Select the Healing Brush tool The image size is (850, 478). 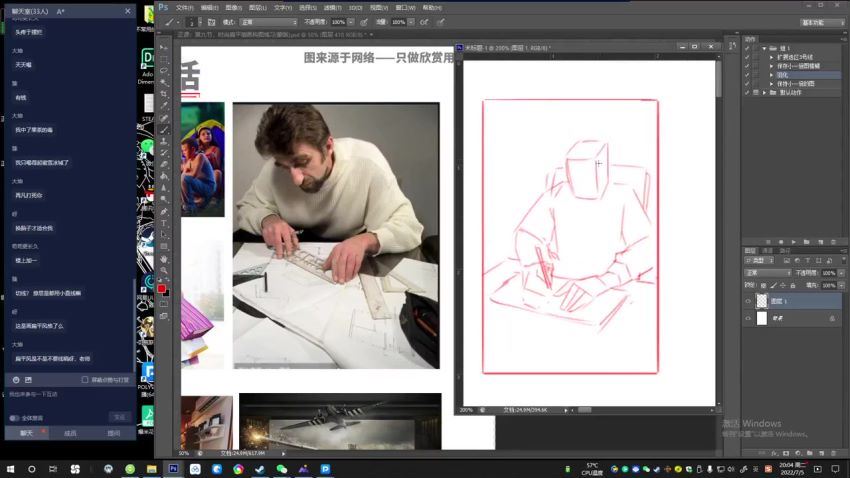click(164, 118)
